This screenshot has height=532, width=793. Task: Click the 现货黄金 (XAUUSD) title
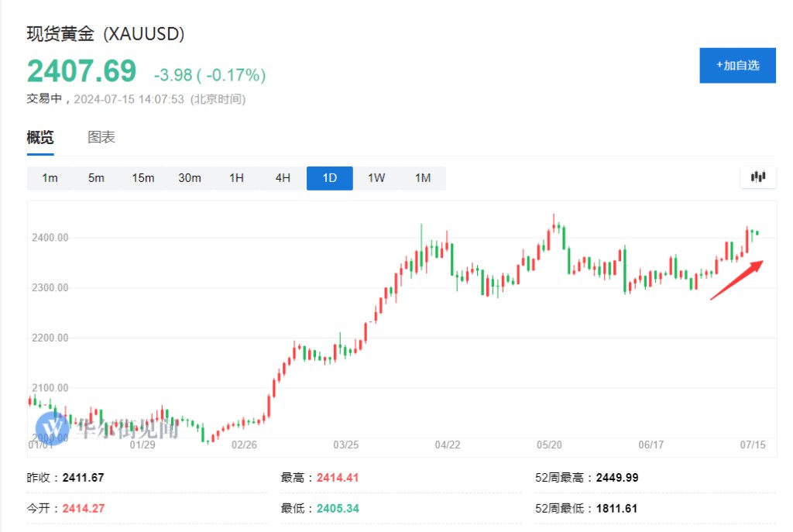pos(105,34)
